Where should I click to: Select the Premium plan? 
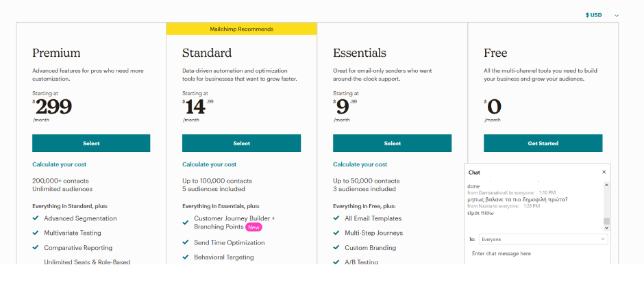(91, 143)
